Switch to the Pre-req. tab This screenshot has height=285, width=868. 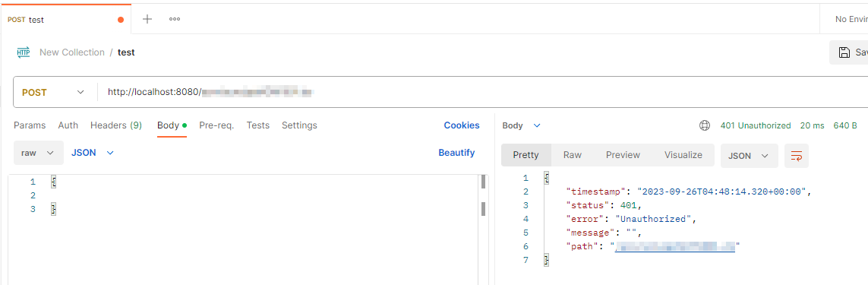click(x=216, y=125)
